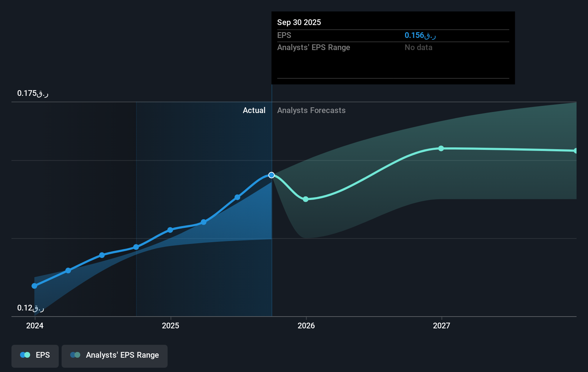Select the mid-2025 EPS data point

pos(203,222)
